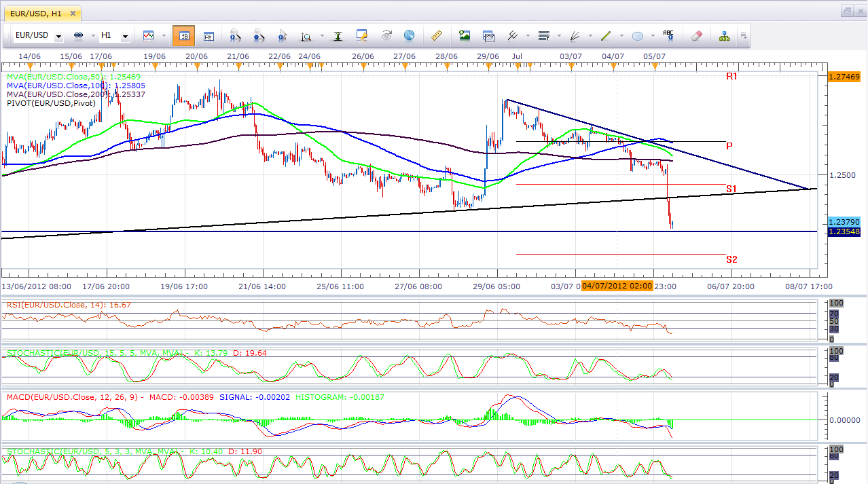
Task: Expand the ellipse shape dropdown arrow
Action: [652, 36]
